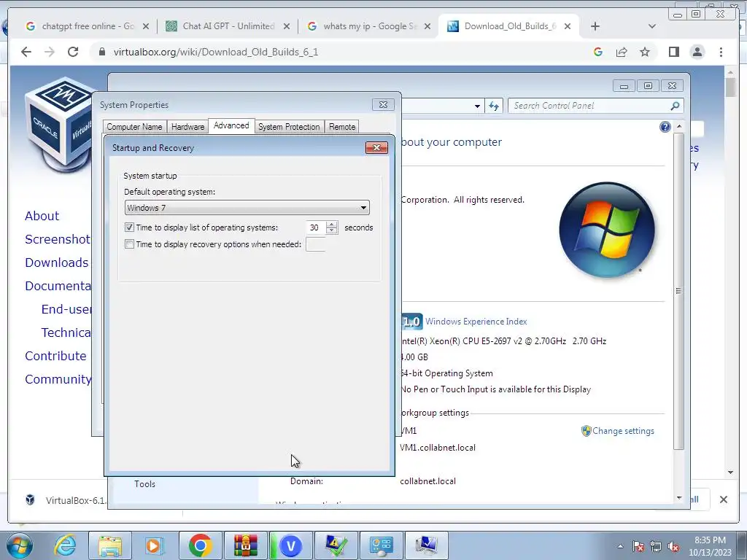Uncheck Time to display list of operating systems

click(x=129, y=227)
